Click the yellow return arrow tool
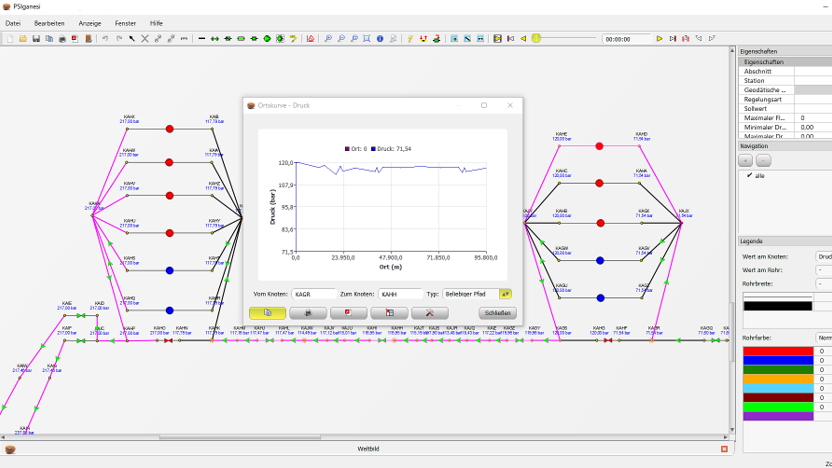Image resolution: width=832 pixels, height=468 pixels. pyautogui.click(x=293, y=39)
